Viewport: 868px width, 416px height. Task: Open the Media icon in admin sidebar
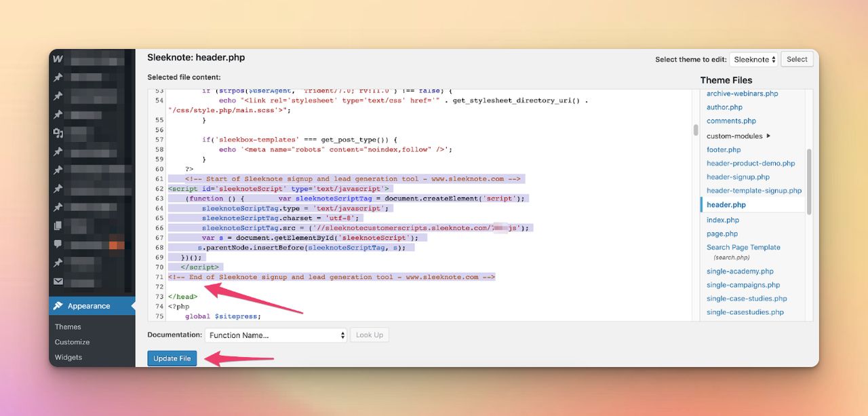point(58,133)
